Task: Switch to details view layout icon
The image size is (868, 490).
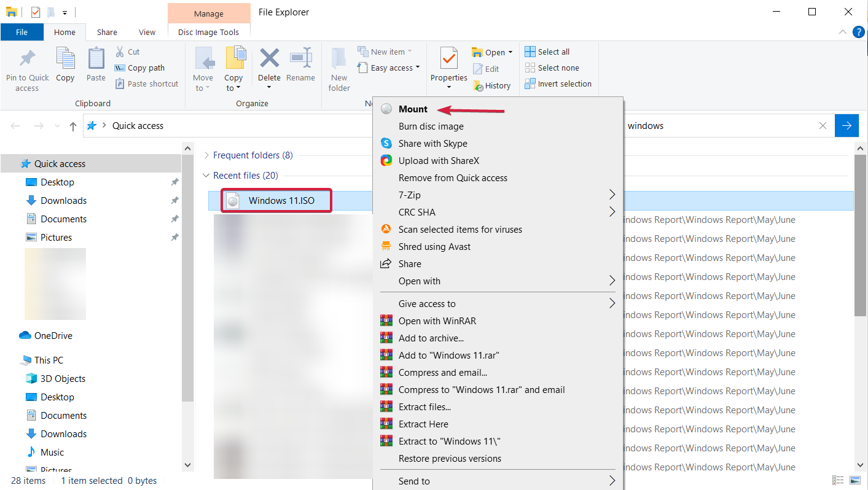Action: click(x=838, y=480)
